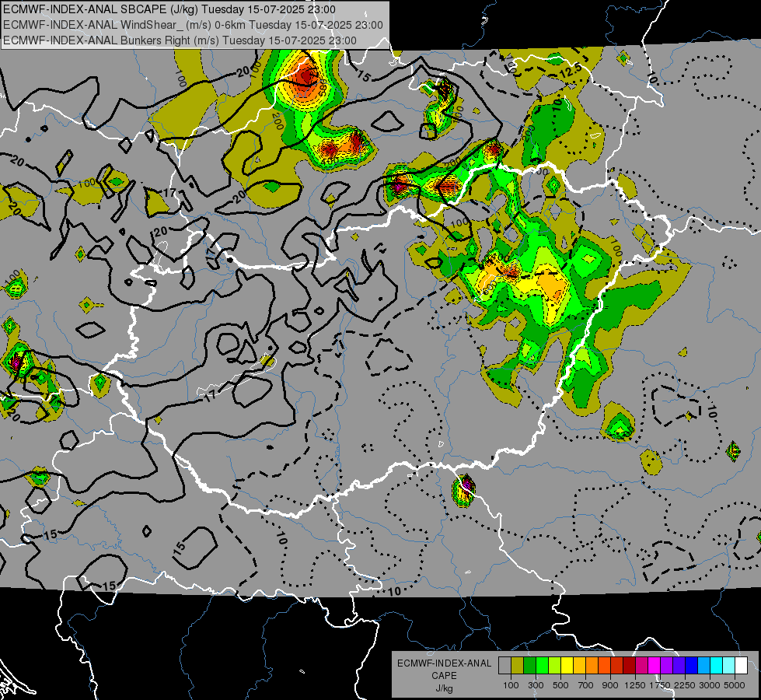The width and height of the screenshot is (761, 700).
Task: Select the yellow-green legend swatch
Action: [x=555, y=666]
